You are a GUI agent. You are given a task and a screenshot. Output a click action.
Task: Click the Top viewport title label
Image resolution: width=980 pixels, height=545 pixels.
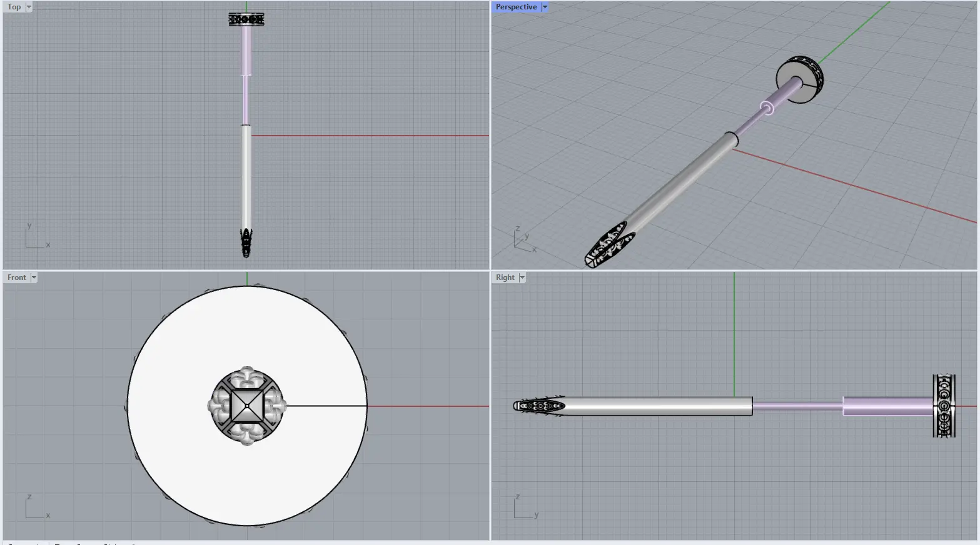coord(14,7)
